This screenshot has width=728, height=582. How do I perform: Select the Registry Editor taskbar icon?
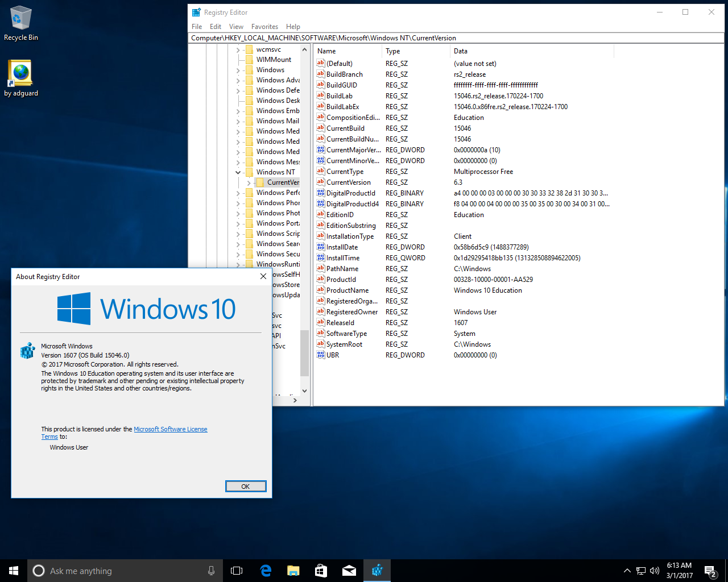tap(377, 571)
